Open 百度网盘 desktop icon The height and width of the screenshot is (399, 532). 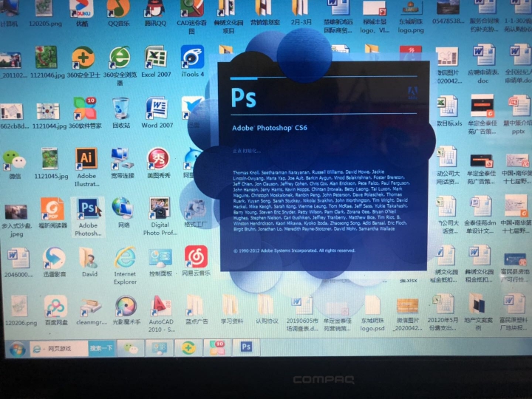pyautogui.click(x=56, y=310)
